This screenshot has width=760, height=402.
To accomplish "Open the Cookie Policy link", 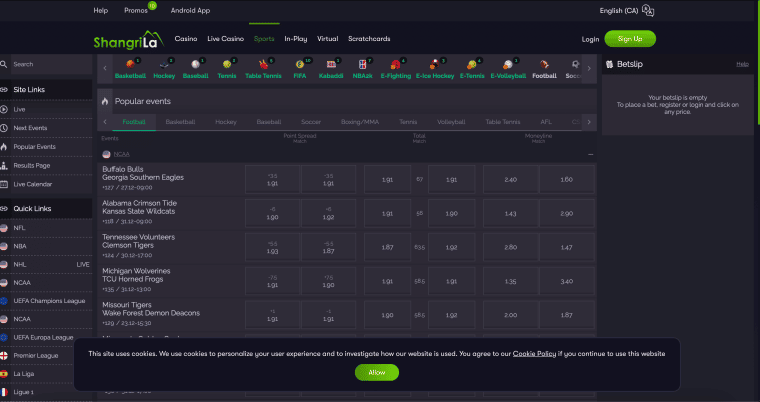I will [534, 354].
